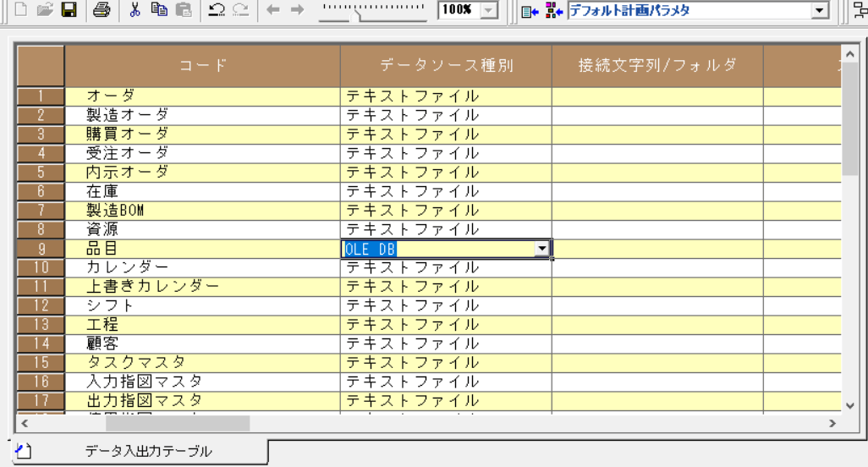The height and width of the screenshot is (467, 868).
Task: Click the 在庫 code cell
Action: coord(202,191)
